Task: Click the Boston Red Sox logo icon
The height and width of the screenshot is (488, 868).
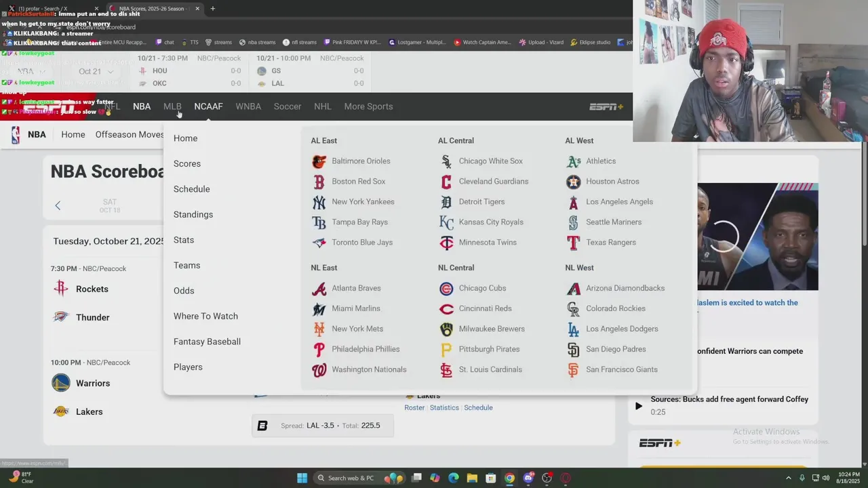Action: pos(319,182)
